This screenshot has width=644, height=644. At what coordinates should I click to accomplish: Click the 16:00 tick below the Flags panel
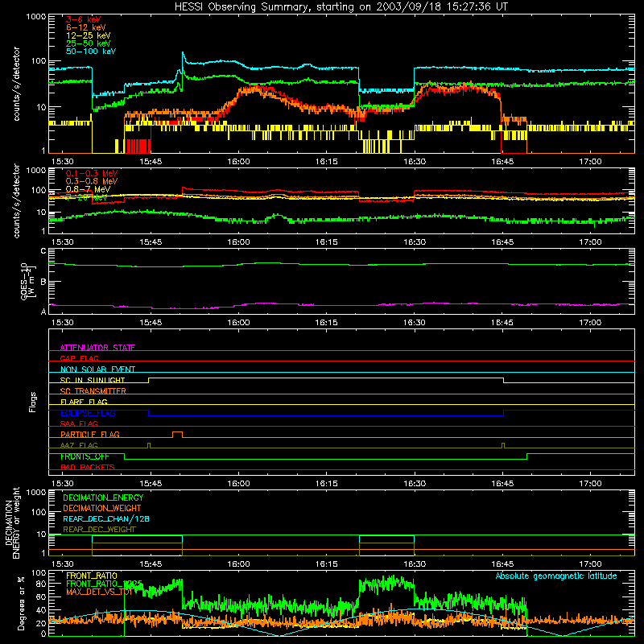[238, 484]
